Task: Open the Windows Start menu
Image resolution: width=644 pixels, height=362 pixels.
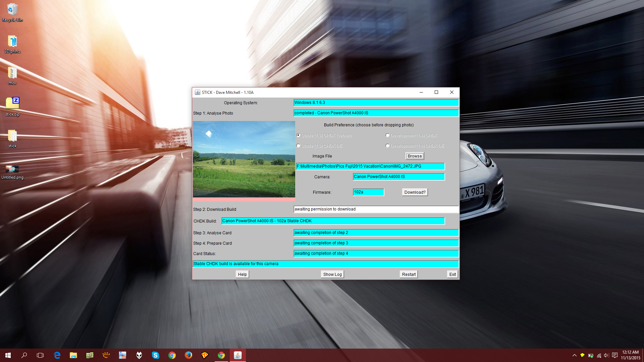Action: (8, 355)
